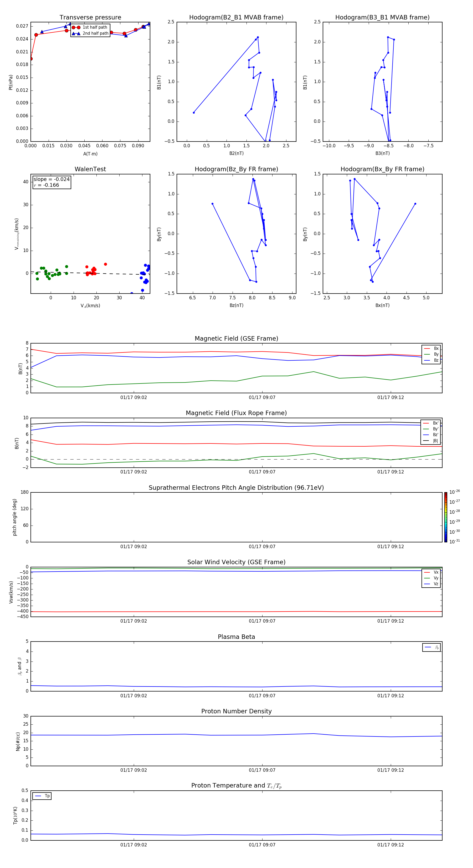Select the Bx' entry in flux rope legend
Screen dimensions: 473x868
point(431,423)
